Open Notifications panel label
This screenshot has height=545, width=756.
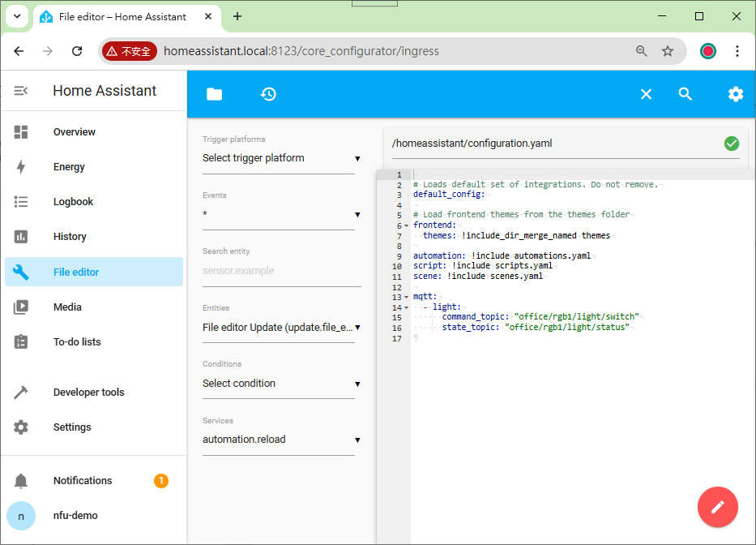pyautogui.click(x=83, y=481)
